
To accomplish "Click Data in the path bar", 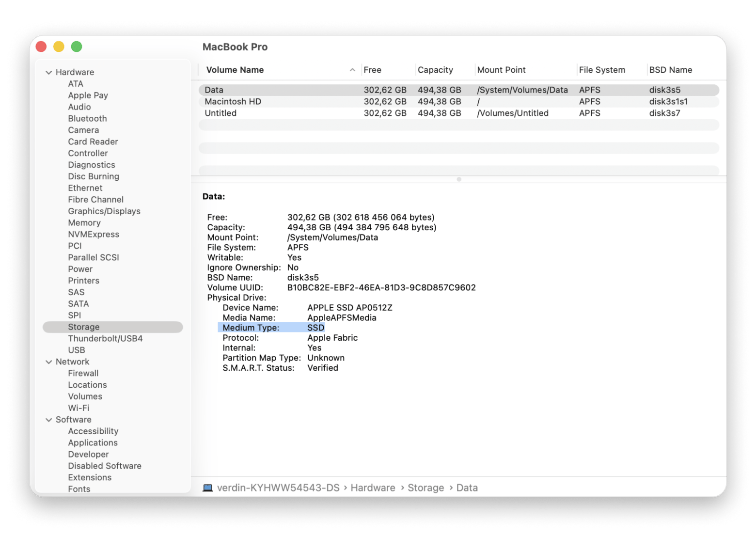I will [x=467, y=488].
